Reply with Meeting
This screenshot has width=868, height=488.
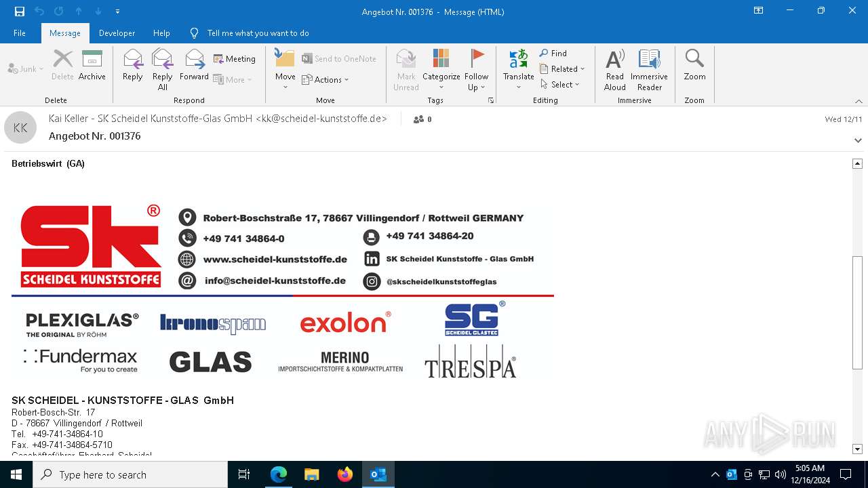click(x=235, y=59)
